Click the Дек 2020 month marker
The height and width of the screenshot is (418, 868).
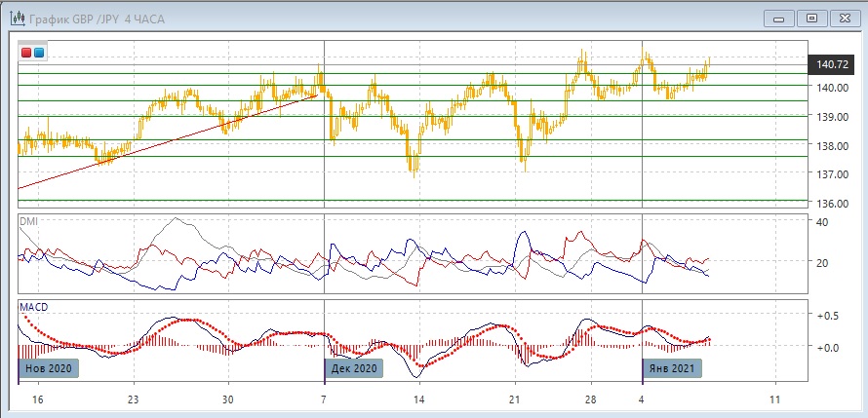pyautogui.click(x=353, y=369)
